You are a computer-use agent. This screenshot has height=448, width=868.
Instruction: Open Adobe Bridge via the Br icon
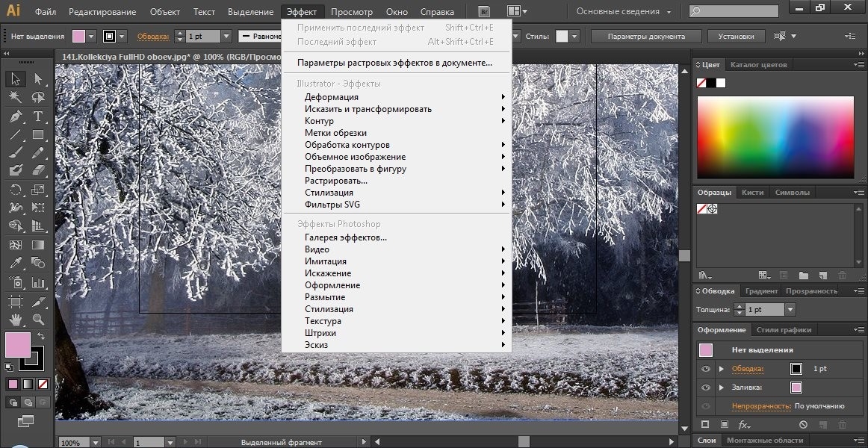tap(484, 12)
